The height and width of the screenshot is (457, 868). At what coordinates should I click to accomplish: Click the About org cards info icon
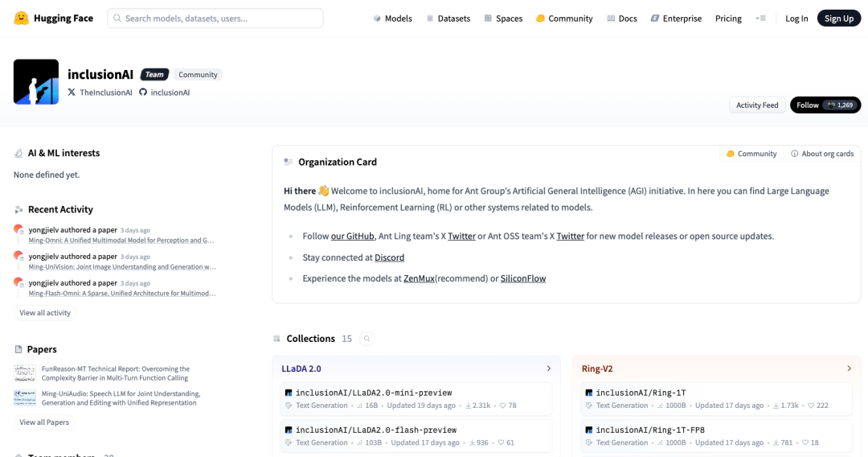coord(794,154)
